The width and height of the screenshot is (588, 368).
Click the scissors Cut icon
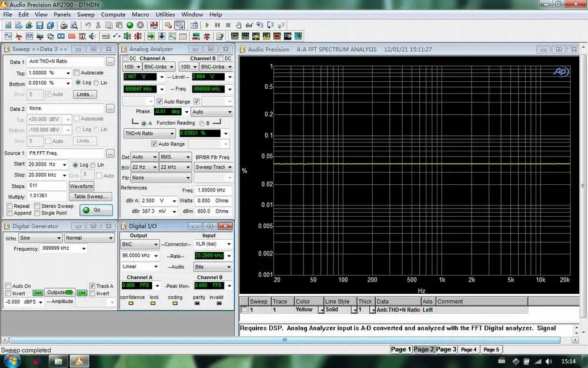99,25
